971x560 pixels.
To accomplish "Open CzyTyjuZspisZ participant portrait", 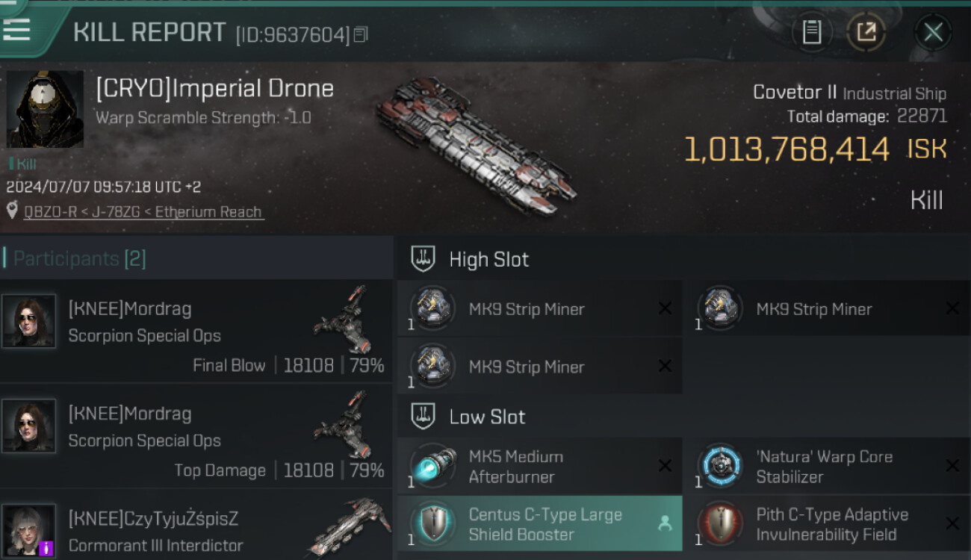I will tap(29, 529).
